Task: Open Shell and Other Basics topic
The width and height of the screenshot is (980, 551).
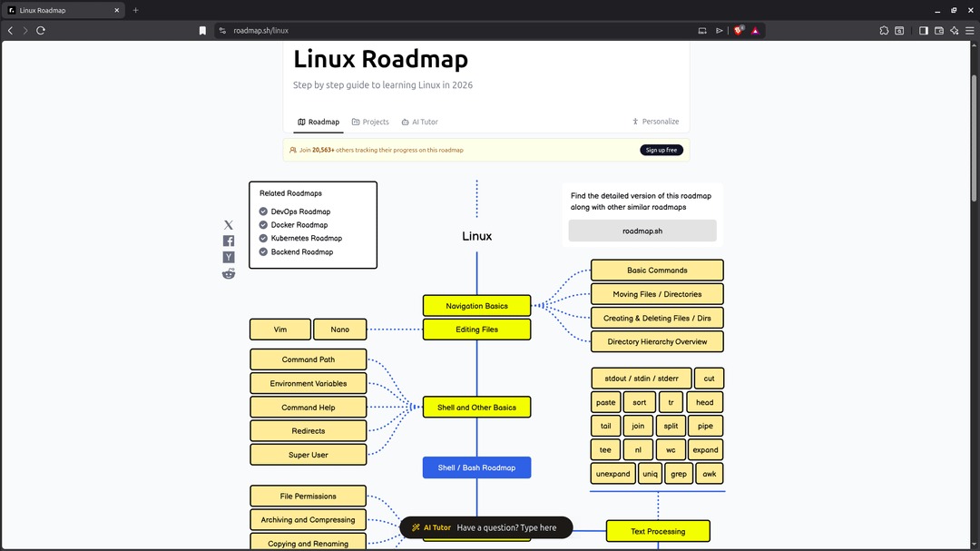Action: point(477,408)
